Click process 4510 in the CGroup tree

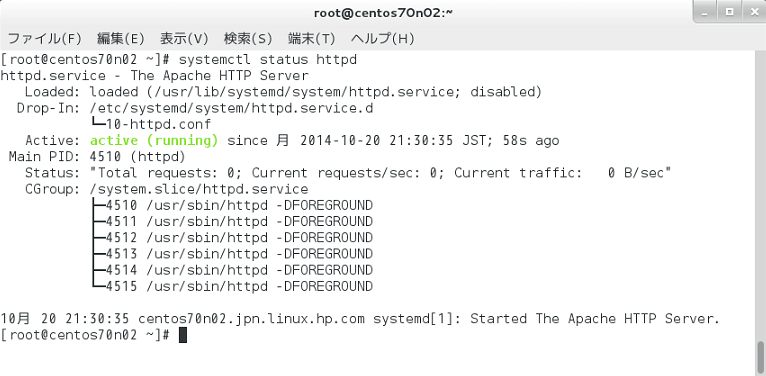[239, 205]
